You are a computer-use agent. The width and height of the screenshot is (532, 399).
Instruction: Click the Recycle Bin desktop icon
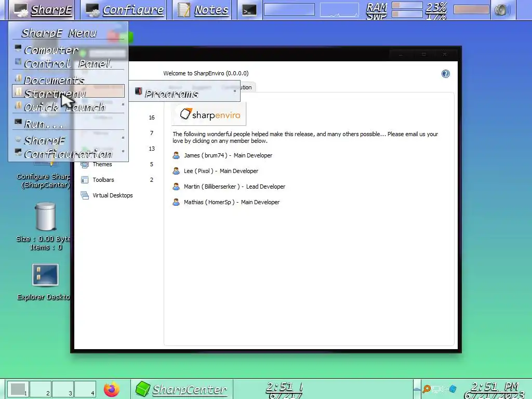pos(46,217)
